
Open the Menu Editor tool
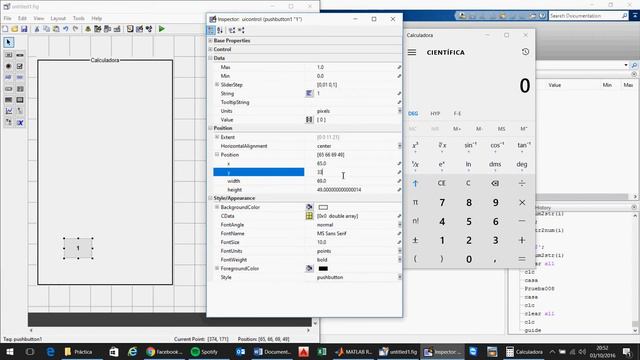98,29
